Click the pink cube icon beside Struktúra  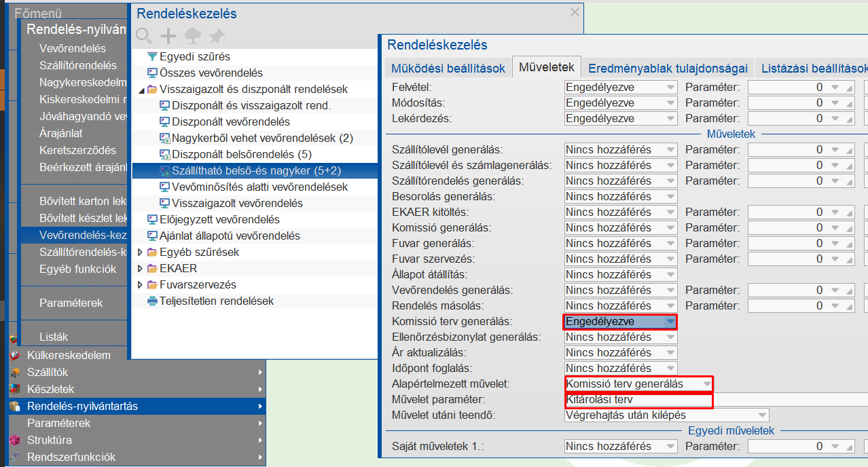click(x=14, y=440)
